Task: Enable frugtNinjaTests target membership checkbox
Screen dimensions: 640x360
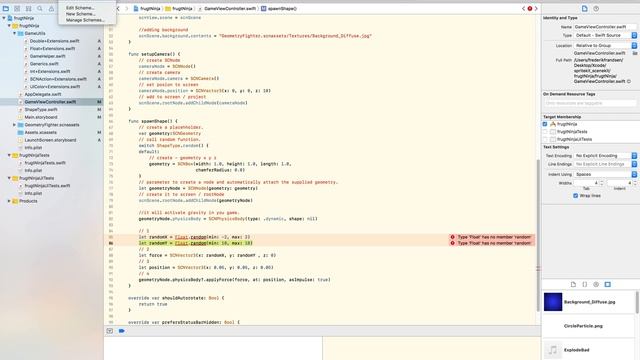Action: pos(545,131)
